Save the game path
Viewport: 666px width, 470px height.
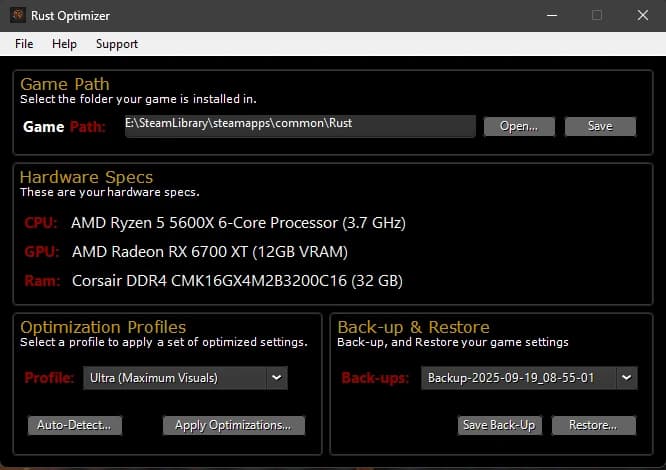[x=600, y=127]
